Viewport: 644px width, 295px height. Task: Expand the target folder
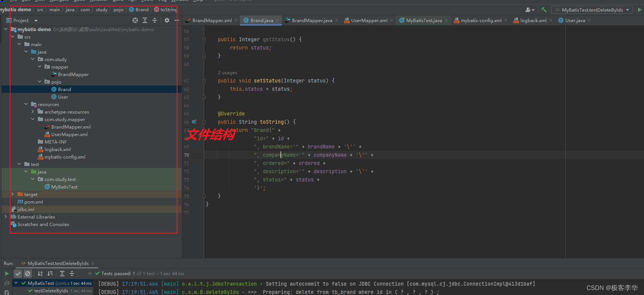[x=12, y=194]
